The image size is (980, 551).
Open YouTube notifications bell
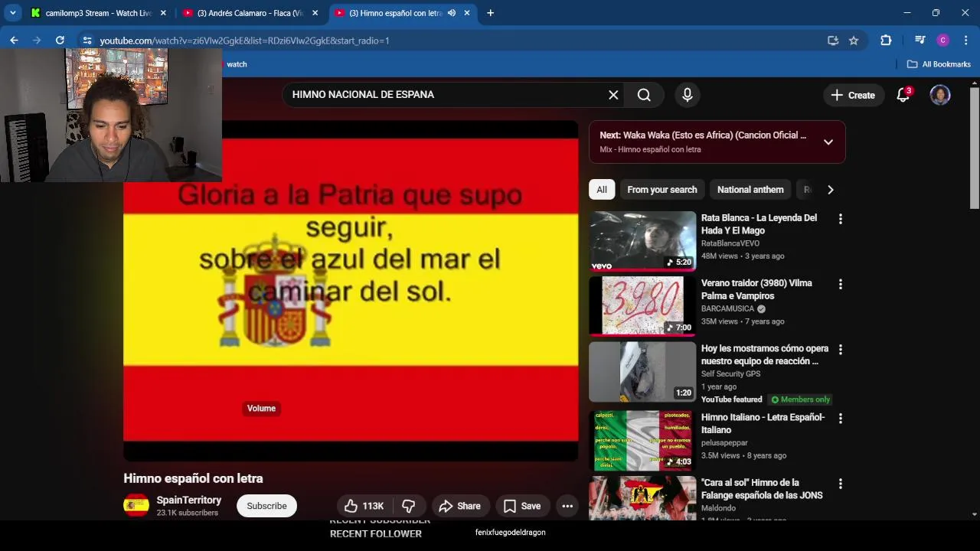903,95
